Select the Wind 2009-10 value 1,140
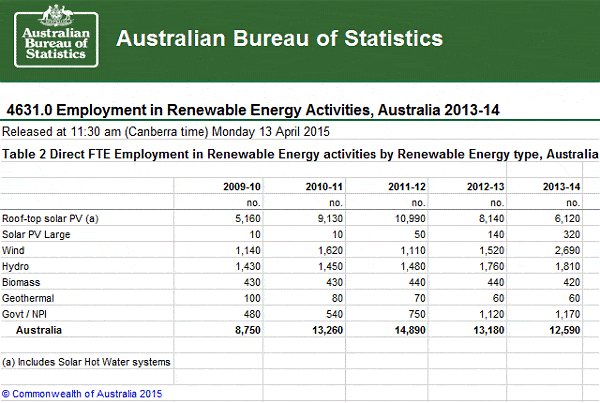The image size is (600, 403). pyautogui.click(x=248, y=251)
